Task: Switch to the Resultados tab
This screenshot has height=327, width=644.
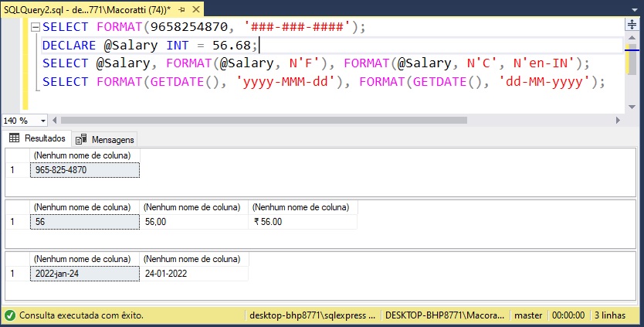Action: 37,138
